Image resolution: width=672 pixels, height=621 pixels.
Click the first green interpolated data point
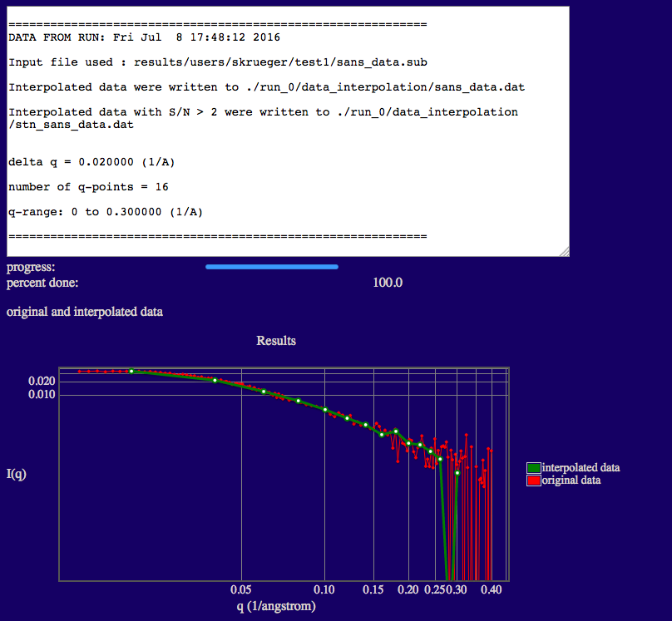point(131,372)
